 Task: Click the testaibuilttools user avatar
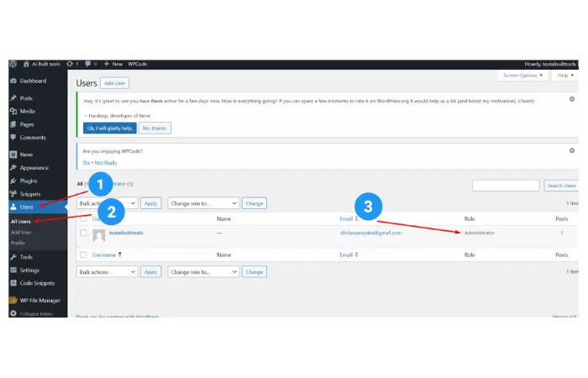pyautogui.click(x=99, y=235)
